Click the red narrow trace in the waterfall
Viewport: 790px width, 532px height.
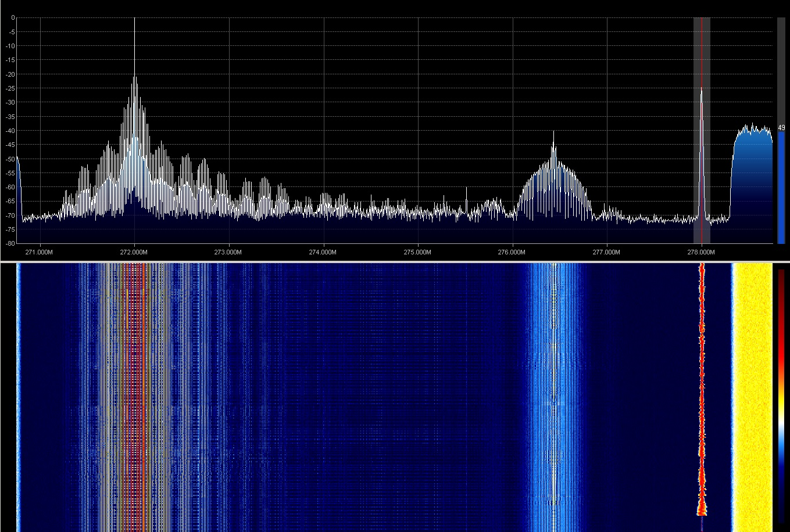pos(702,395)
